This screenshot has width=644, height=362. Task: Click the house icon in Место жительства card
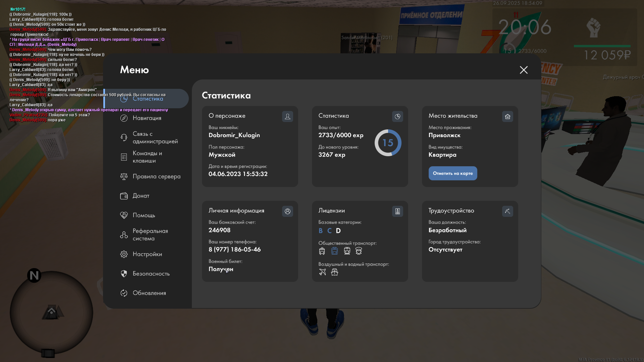pos(507,116)
